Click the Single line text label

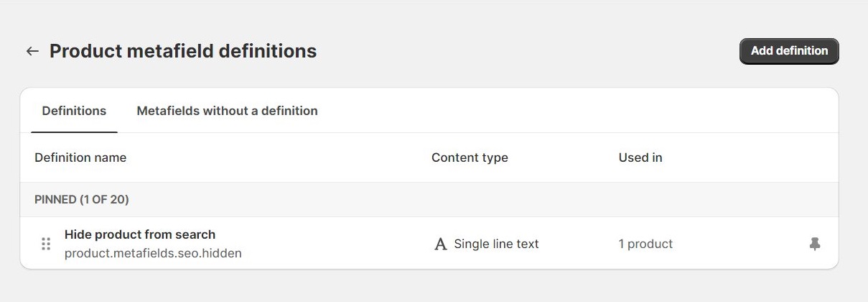[x=496, y=244]
